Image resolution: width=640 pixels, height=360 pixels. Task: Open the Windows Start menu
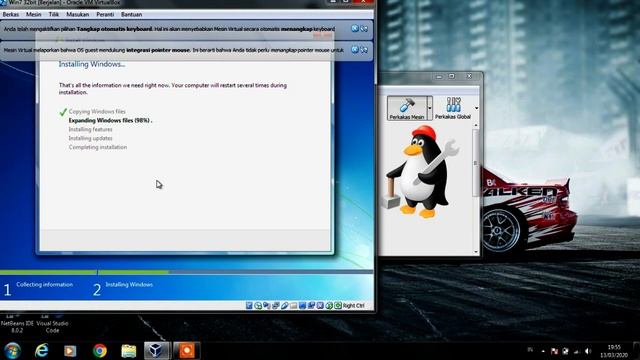point(13,350)
